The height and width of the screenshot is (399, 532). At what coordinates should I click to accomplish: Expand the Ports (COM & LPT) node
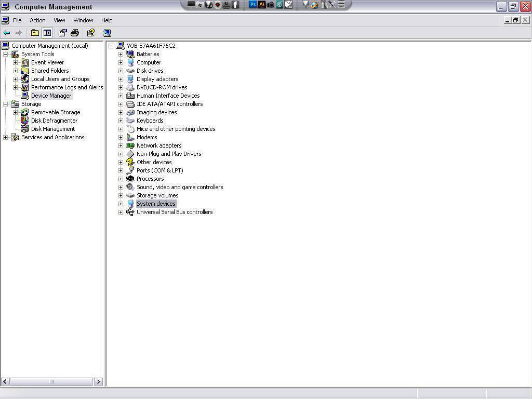tap(121, 170)
